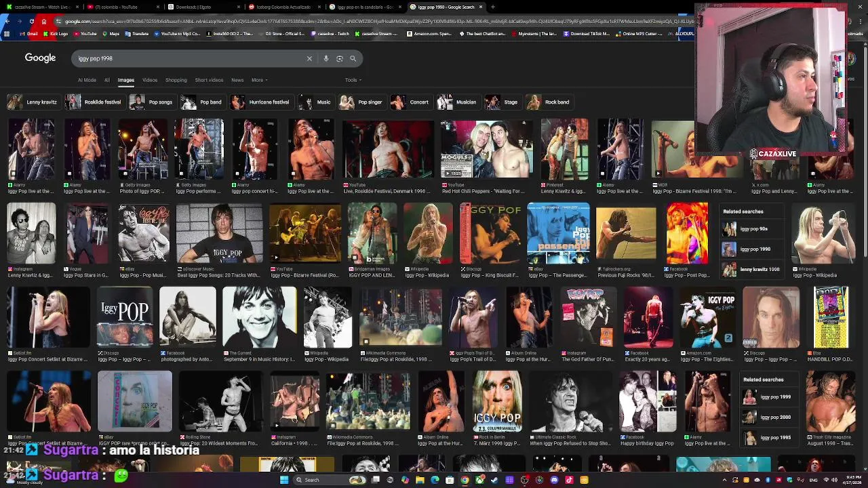Open the Gmail bookmark
This screenshot has width=868, height=488.
pos(31,33)
